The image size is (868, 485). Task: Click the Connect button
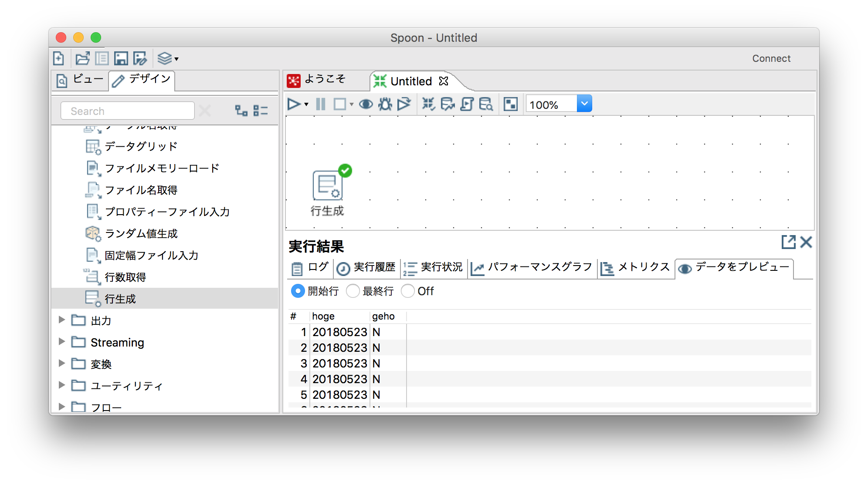[x=771, y=58]
